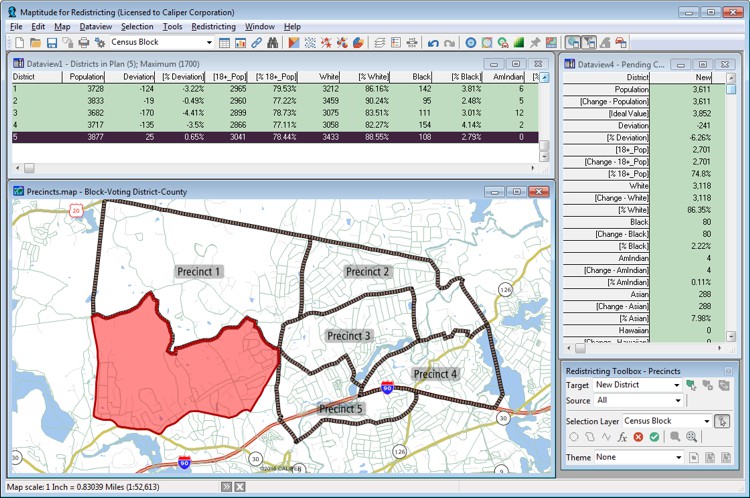Click the horizontal scrollbar of Dataview1
The image size is (750, 498).
[x=280, y=167]
